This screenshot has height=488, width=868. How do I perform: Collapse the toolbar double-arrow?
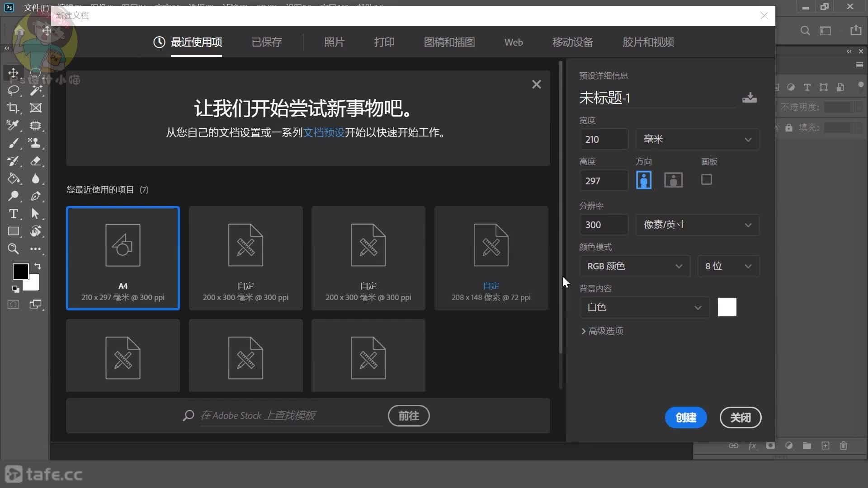click(x=7, y=48)
